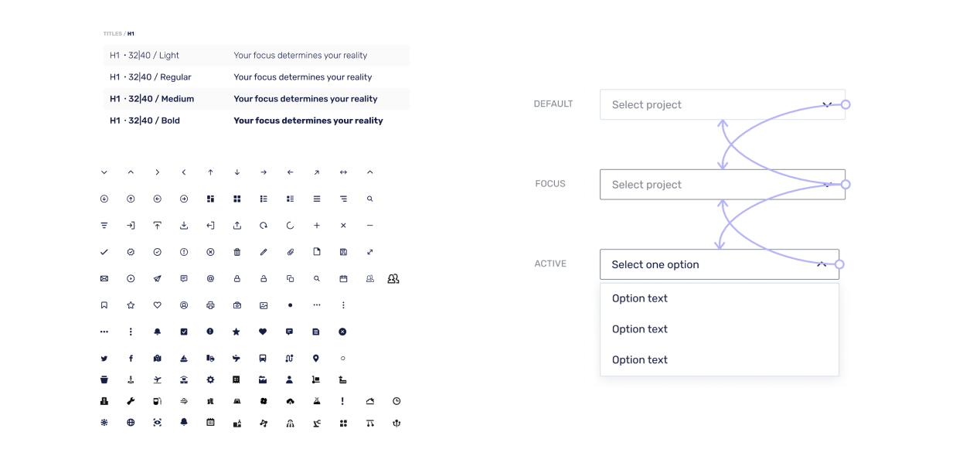980x473 pixels.
Task: Select the paper plane send icon
Action: click(x=157, y=278)
